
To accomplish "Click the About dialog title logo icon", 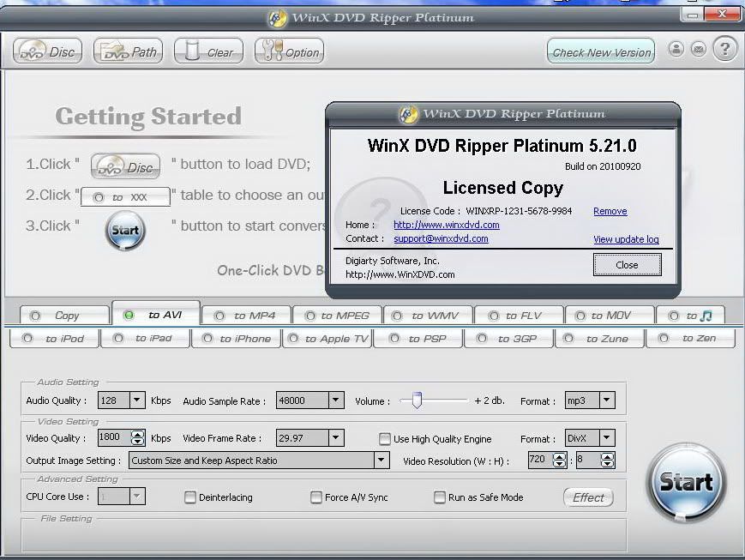I will [408, 114].
